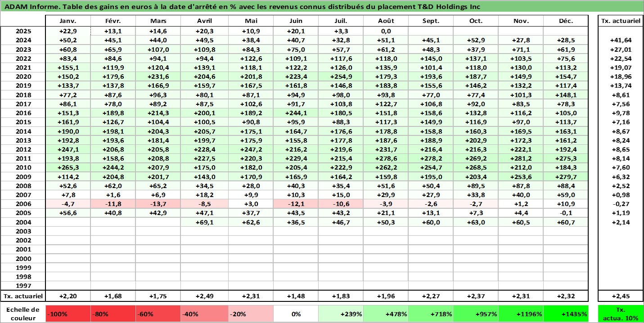The height and width of the screenshot is (323, 644).
Task: Select the 'Juin' column header
Action: point(296,21)
